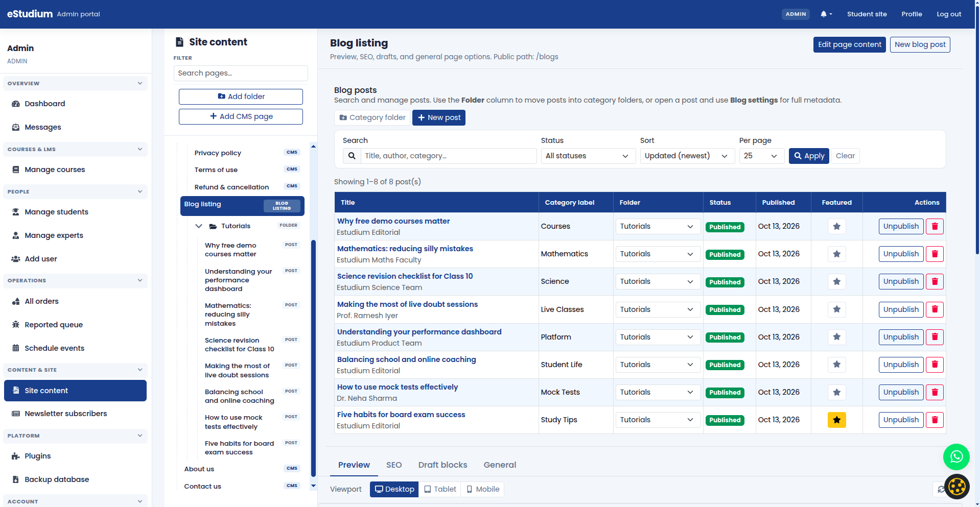Switch viewport to Tablet
This screenshot has height=507, width=980.
coord(440,489)
